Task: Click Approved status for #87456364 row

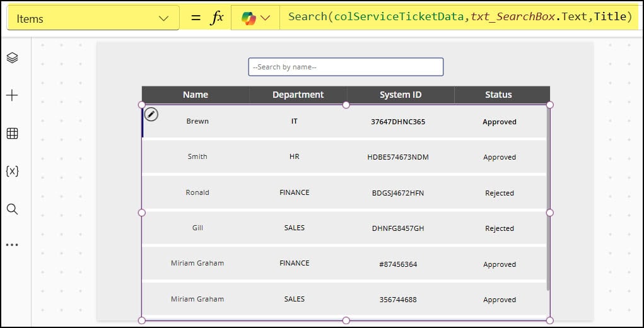Action: click(500, 264)
